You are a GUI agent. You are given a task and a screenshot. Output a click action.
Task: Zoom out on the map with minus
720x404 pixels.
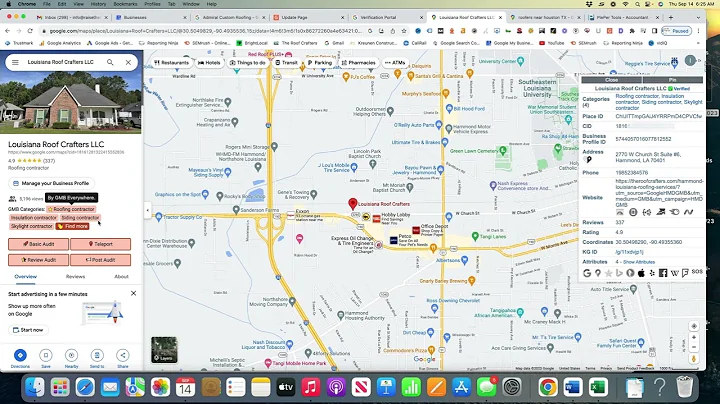coord(694,347)
